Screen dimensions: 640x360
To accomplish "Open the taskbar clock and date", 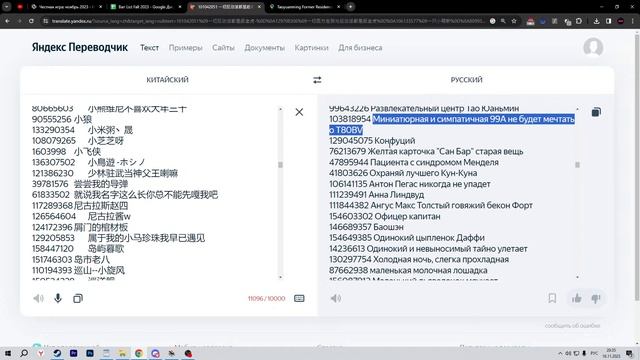I will [611, 353].
